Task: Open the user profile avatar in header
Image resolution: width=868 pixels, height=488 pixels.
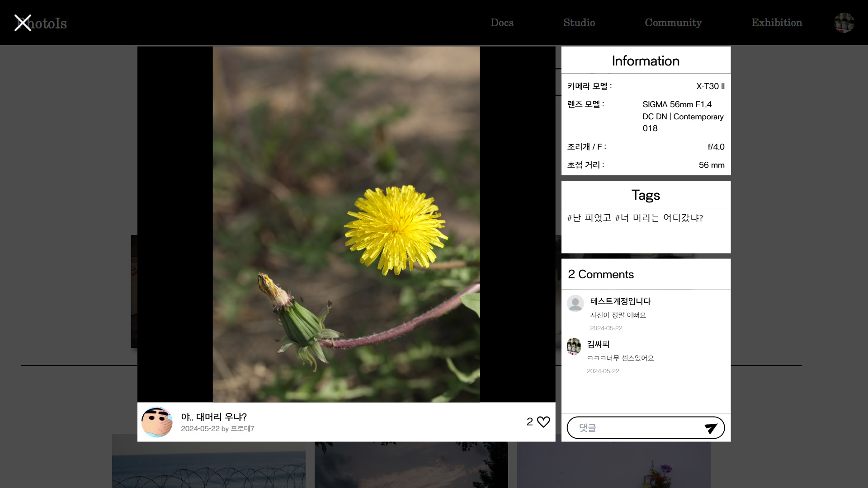Action: point(844,23)
